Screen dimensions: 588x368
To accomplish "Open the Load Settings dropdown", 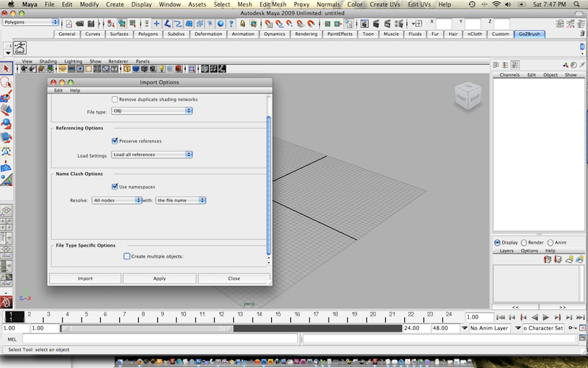I will coord(152,155).
